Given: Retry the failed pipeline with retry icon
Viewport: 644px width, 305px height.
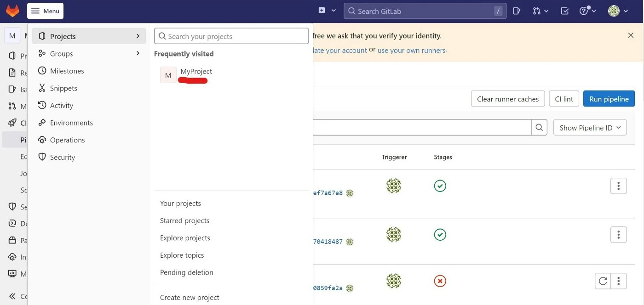Looking at the screenshot, I should click(x=603, y=281).
